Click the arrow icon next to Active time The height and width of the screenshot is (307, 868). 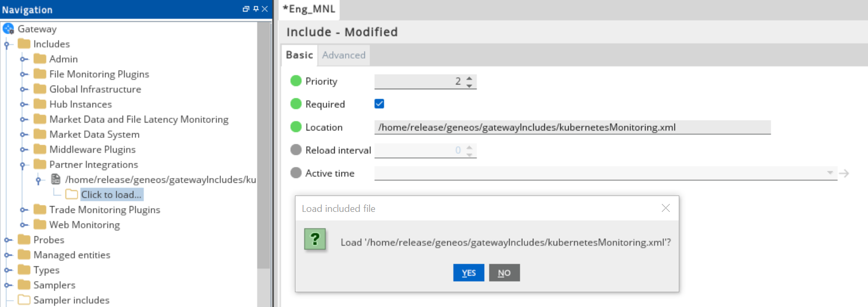click(x=844, y=173)
